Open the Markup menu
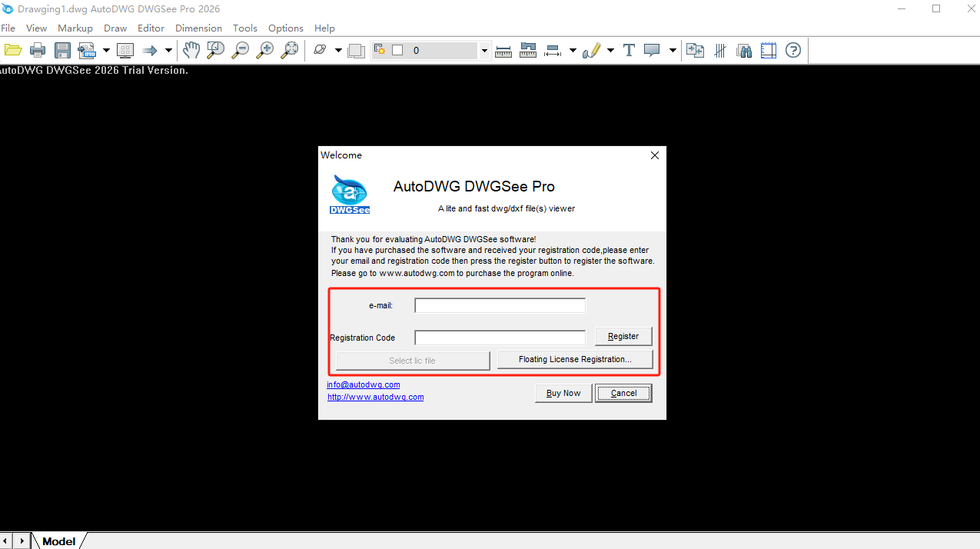The height and width of the screenshot is (549, 980). pos(75,28)
